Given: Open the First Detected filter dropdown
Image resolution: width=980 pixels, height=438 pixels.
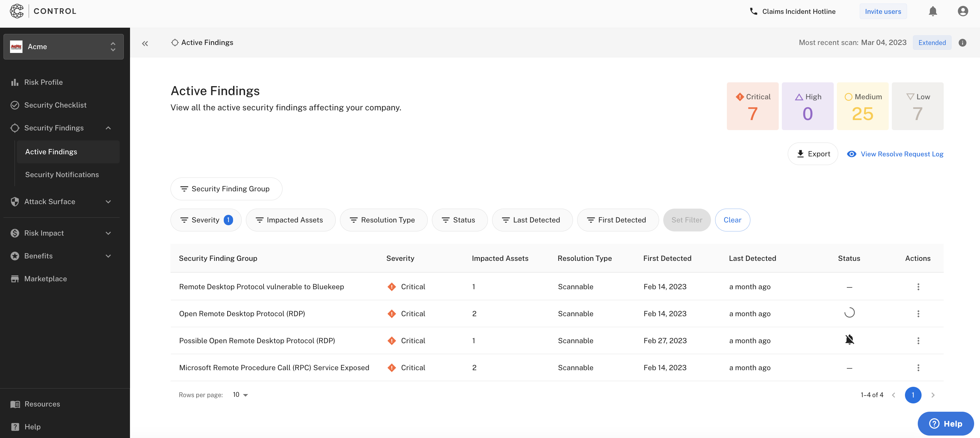Looking at the screenshot, I should pos(618,220).
